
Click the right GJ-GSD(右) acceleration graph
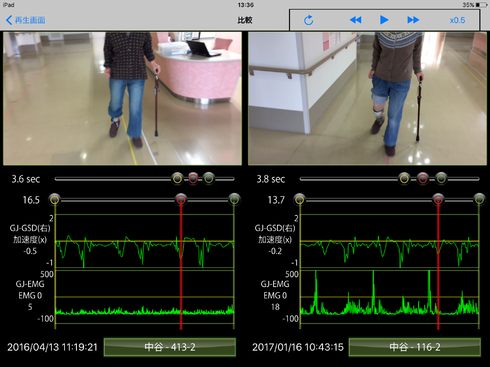[389, 241]
